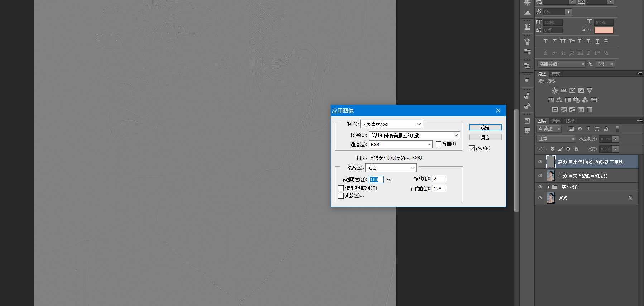The width and height of the screenshot is (644, 306).
Task: Switch to the 样式 (Styles) tab
Action: (556, 73)
